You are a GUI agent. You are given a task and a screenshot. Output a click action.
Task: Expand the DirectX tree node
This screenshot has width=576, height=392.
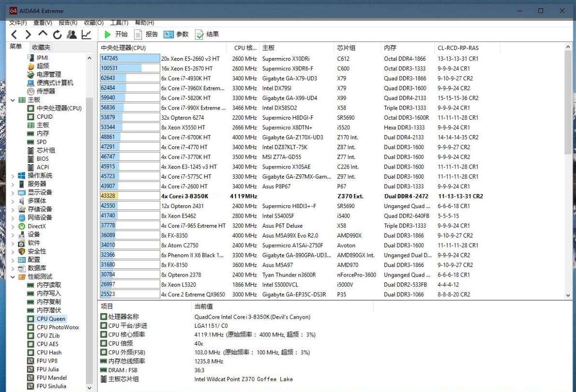pos(13,226)
